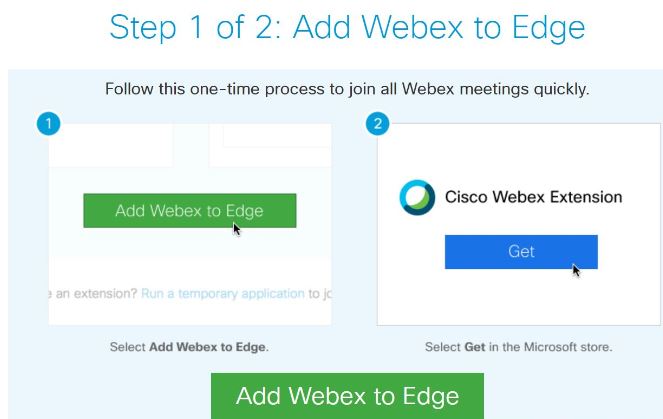The image size is (663, 419).
Task: Click caption Select Add Webex to Edge
Action: point(189,347)
